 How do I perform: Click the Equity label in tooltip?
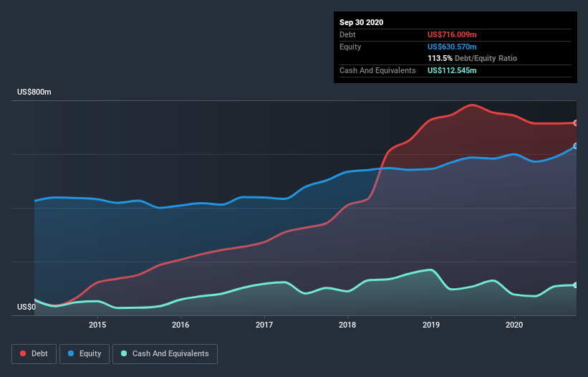(350, 47)
